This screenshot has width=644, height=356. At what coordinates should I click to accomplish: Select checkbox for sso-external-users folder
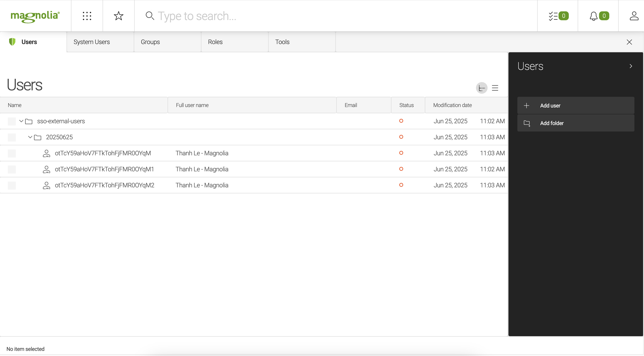click(x=12, y=121)
